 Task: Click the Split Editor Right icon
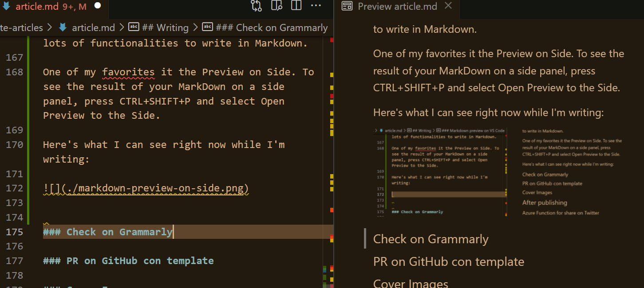point(296,6)
